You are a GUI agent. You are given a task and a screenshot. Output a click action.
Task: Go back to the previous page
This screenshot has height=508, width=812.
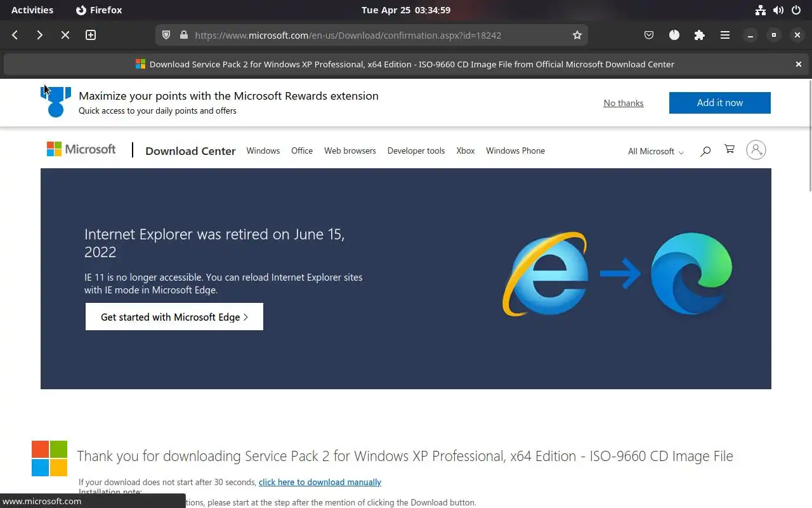tap(15, 35)
